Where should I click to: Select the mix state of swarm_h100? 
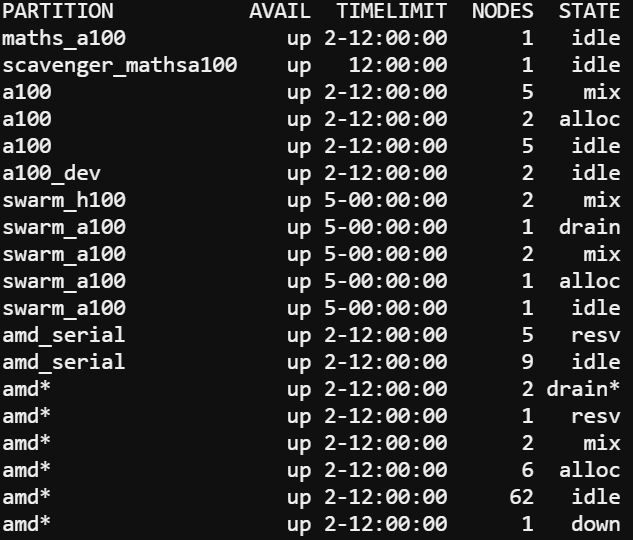(602, 201)
